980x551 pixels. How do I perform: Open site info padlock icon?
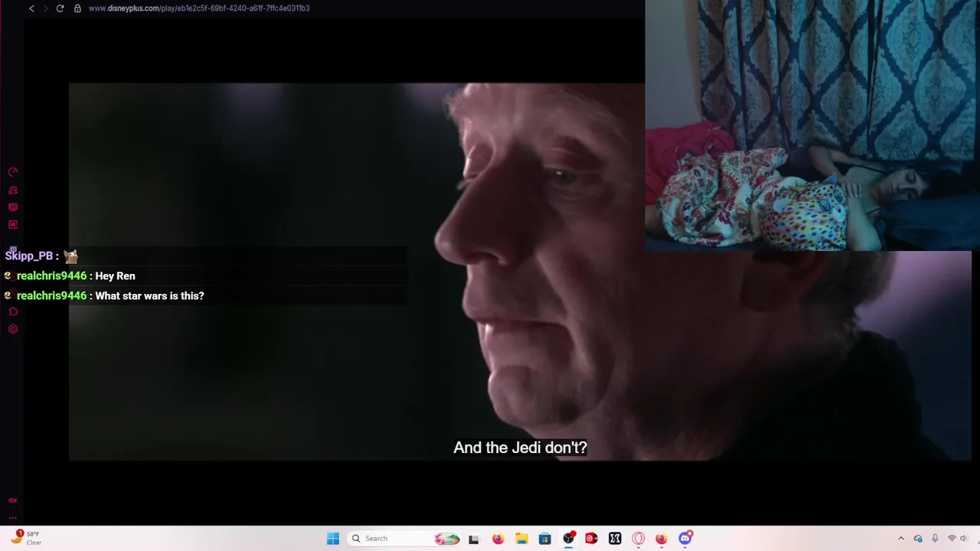coord(77,8)
